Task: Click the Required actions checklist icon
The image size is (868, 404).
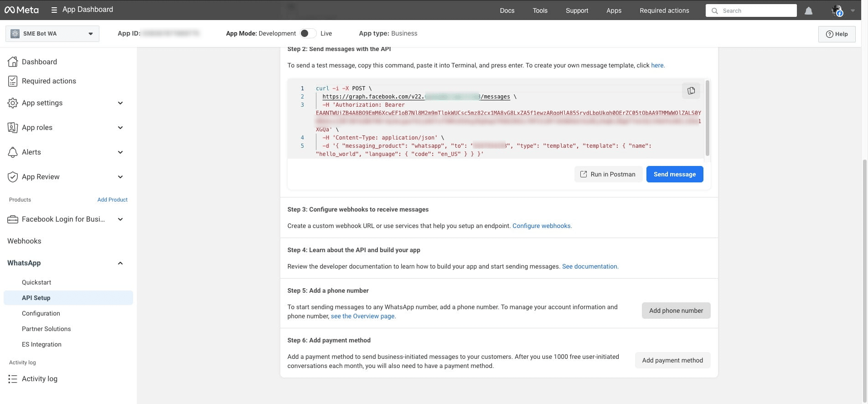Action: pos(13,81)
